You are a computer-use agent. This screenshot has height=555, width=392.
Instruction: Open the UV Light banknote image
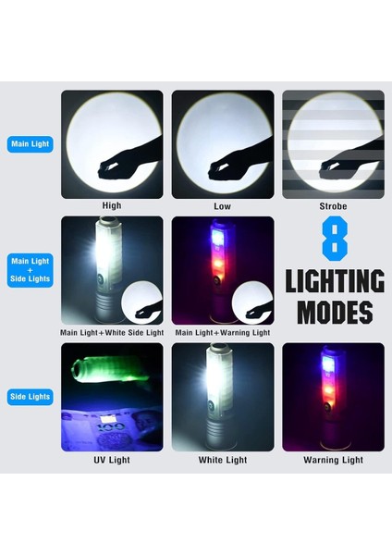[112, 397]
